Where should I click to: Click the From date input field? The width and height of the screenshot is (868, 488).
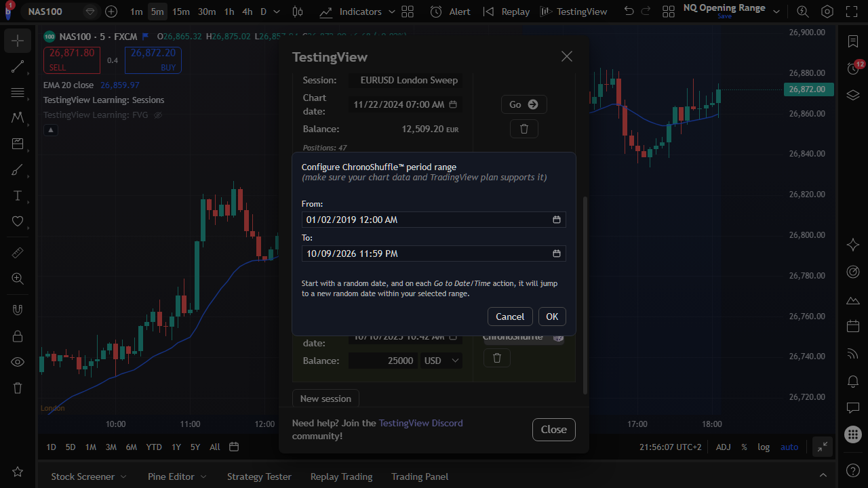tap(434, 220)
